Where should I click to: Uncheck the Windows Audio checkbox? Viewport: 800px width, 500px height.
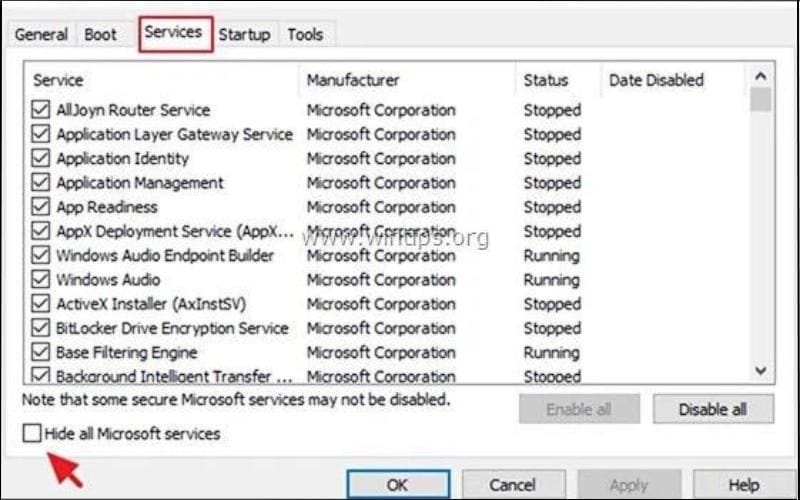click(x=41, y=280)
